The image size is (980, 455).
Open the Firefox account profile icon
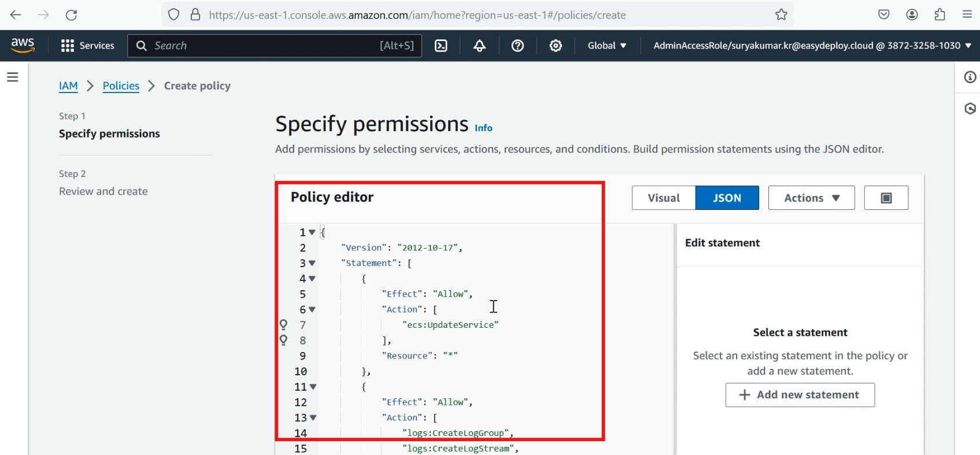pos(912,15)
